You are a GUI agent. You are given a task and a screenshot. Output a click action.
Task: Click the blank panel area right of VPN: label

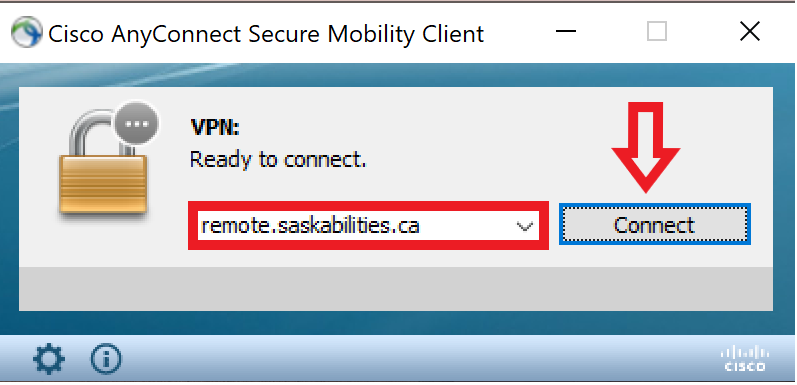[x=417, y=127]
